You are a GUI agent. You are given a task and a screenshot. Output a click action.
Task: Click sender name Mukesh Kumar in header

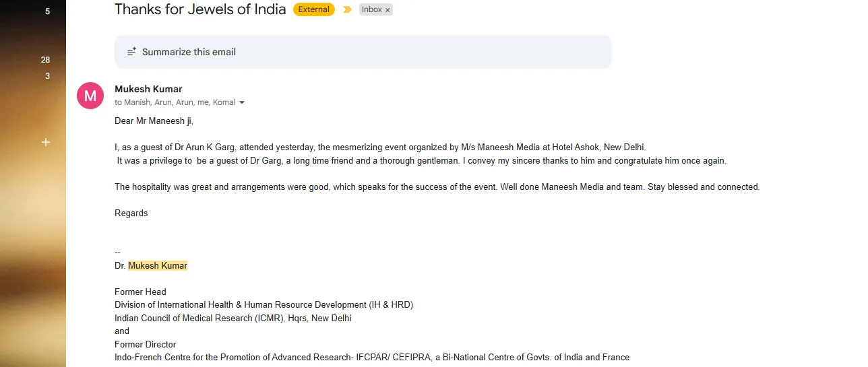pyautogui.click(x=148, y=89)
